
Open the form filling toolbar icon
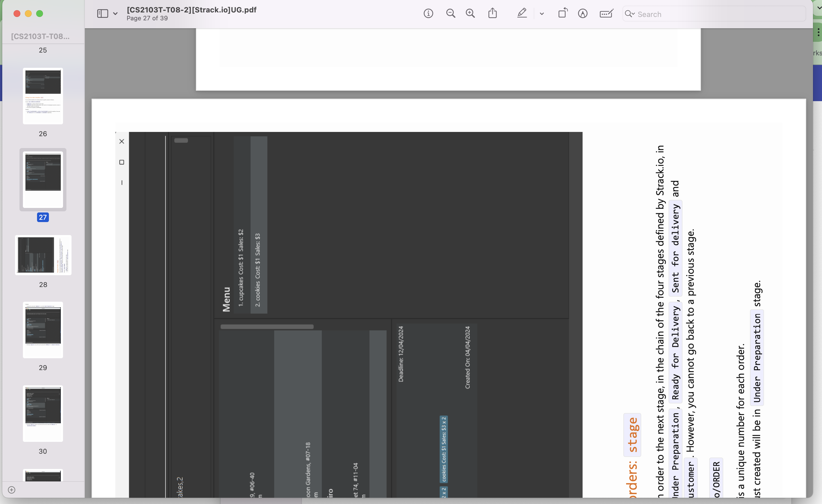pyautogui.click(x=606, y=14)
